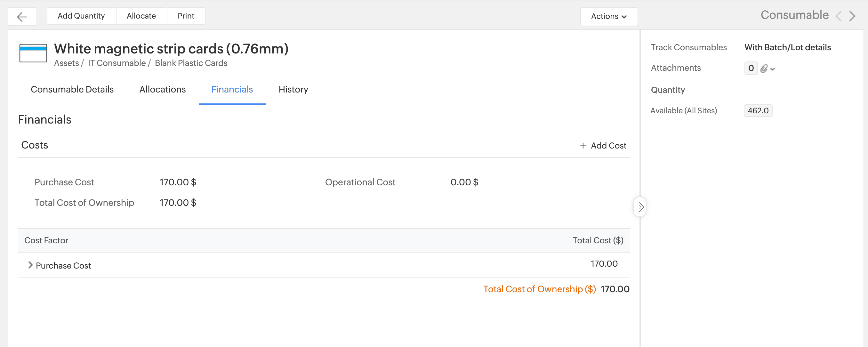Click the available quantity 462.0 badge
The height and width of the screenshot is (347, 868).
tap(758, 110)
